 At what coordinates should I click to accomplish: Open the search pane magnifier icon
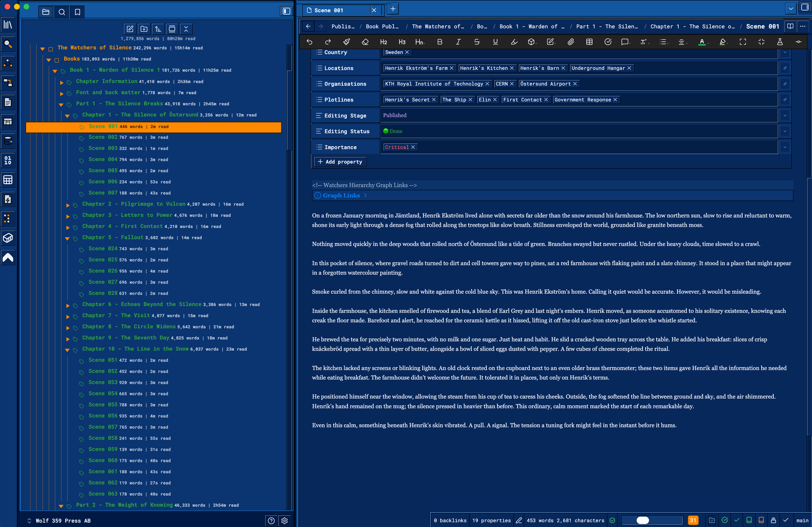click(x=62, y=12)
